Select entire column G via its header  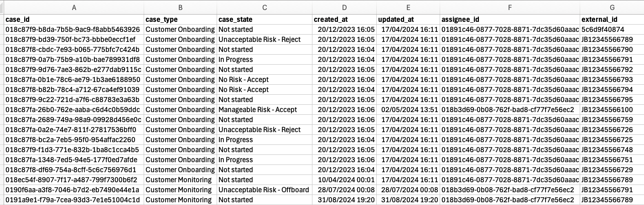tap(612, 7)
